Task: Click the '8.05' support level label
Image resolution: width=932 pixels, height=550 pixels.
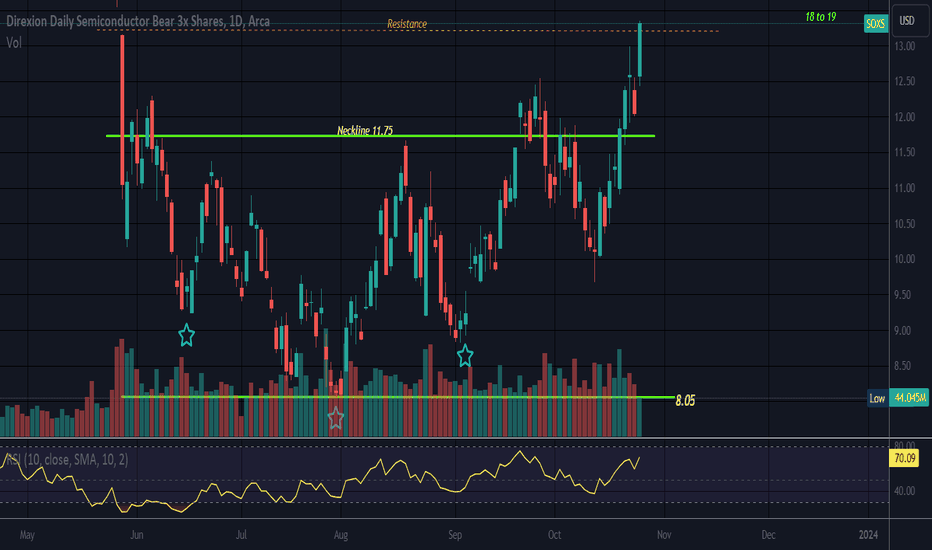Action: click(x=685, y=400)
